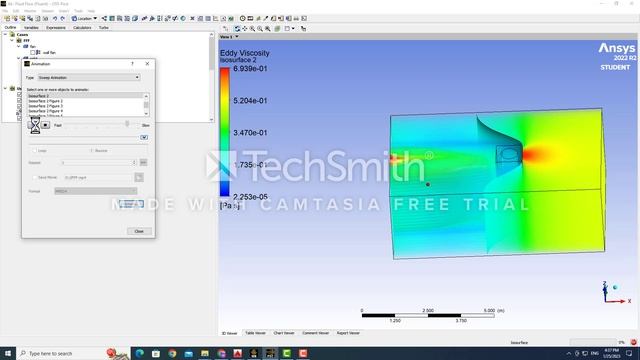Screen dimensions: 640x360
Task: Click the clock timestep selector icon
Action: 242,18
